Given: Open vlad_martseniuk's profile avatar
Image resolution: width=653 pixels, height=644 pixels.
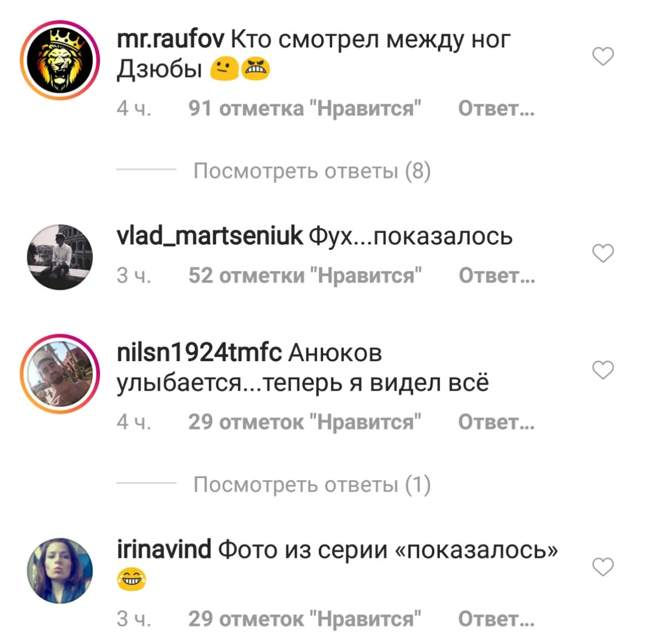Looking at the screenshot, I should click(60, 257).
